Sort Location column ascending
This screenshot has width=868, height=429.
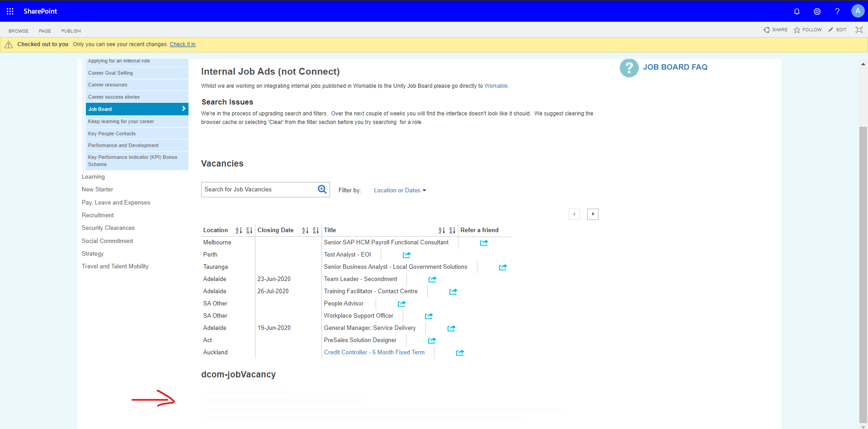239,230
